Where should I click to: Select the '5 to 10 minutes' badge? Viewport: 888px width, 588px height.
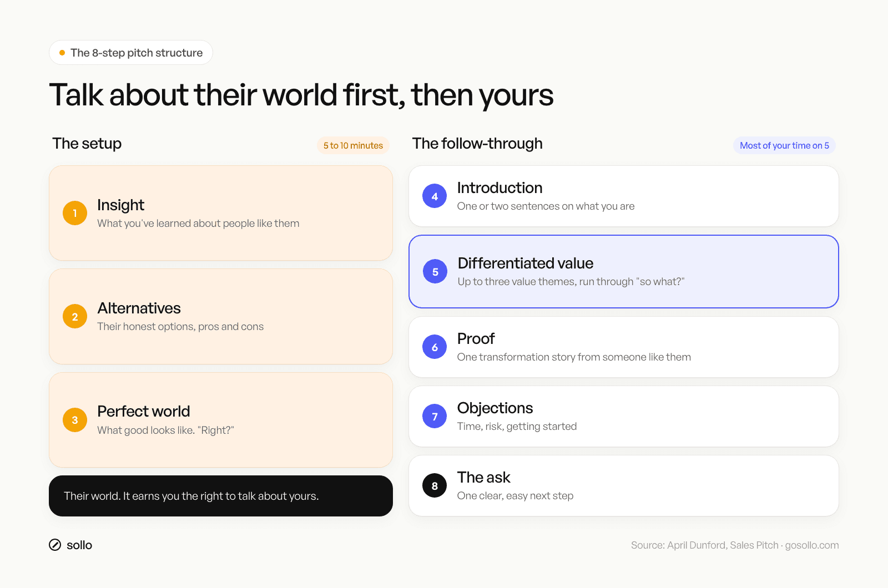tap(353, 145)
